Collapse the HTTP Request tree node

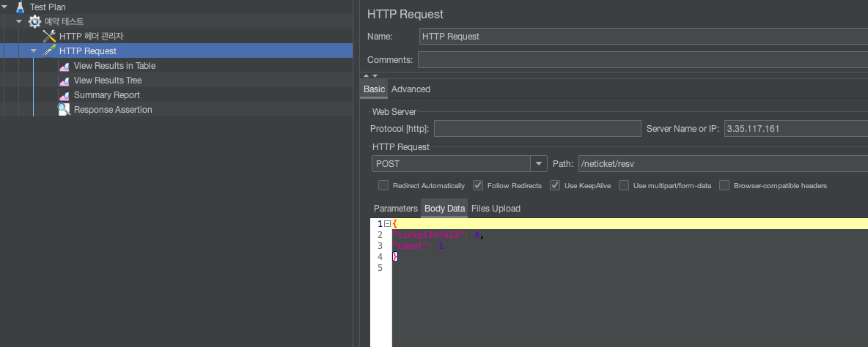(34, 51)
